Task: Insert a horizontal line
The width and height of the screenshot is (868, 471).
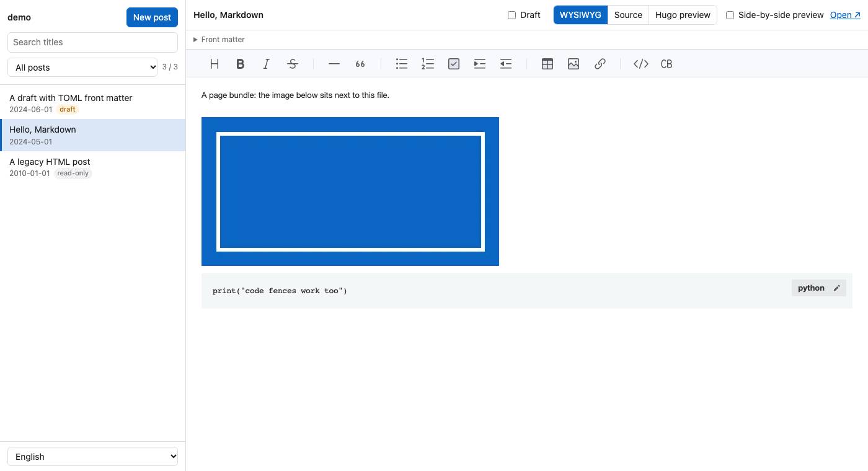Action: 334,64
